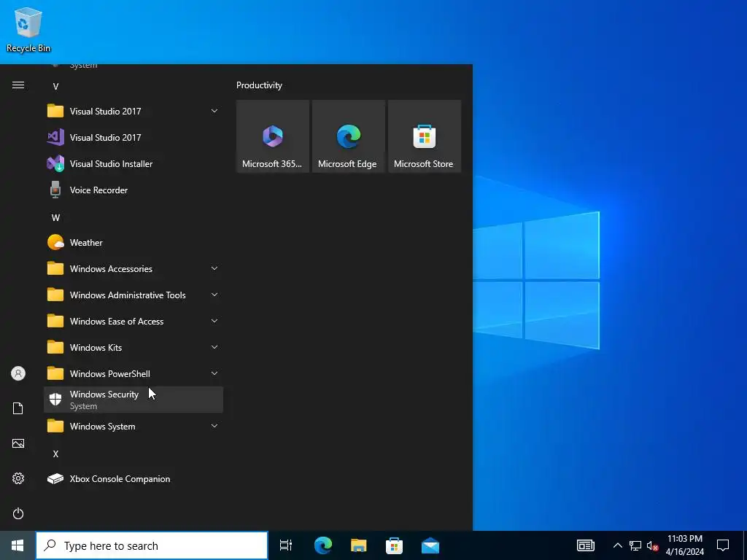Open the Microsoft Edge tile
This screenshot has width=747, height=560.
point(348,136)
